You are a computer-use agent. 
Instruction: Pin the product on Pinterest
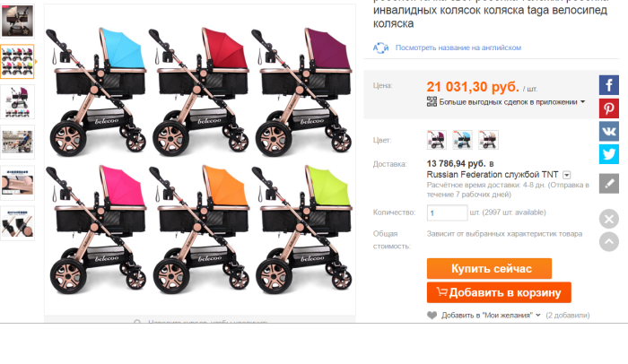(609, 108)
